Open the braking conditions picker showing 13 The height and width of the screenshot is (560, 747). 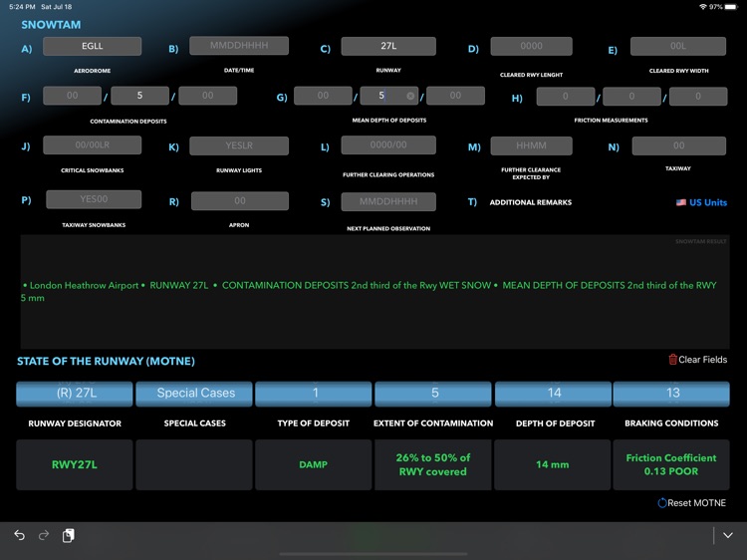(x=671, y=394)
